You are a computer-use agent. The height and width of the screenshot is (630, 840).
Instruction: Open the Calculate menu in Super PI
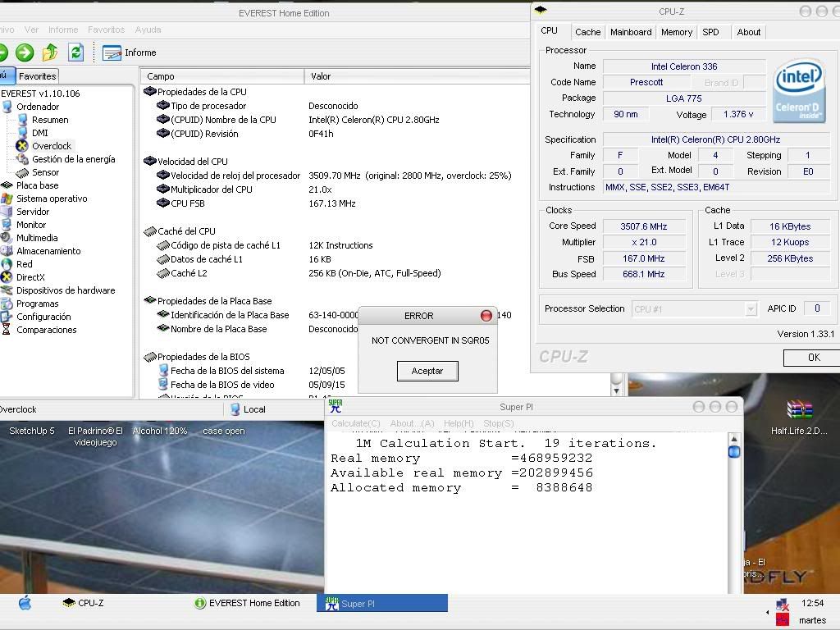pyautogui.click(x=355, y=423)
